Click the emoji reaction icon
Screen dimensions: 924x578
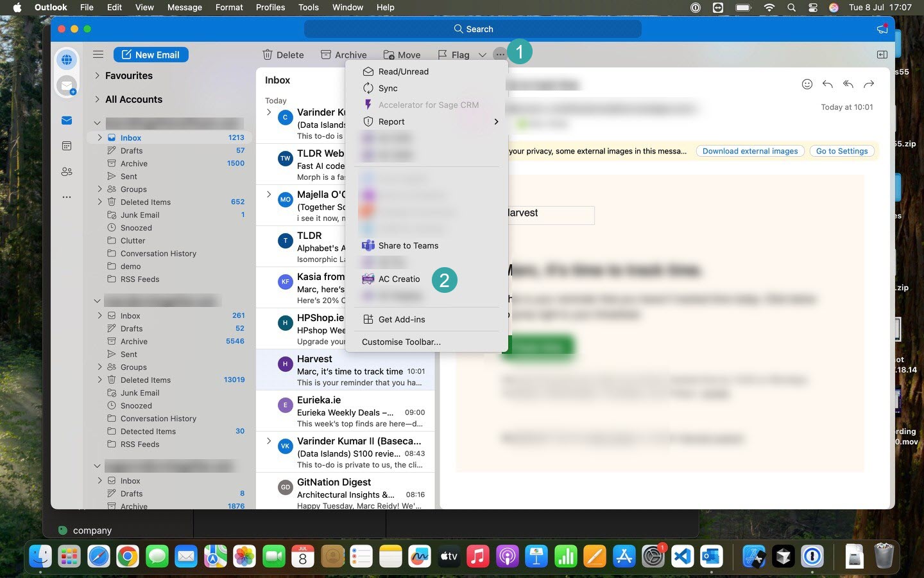pyautogui.click(x=807, y=84)
